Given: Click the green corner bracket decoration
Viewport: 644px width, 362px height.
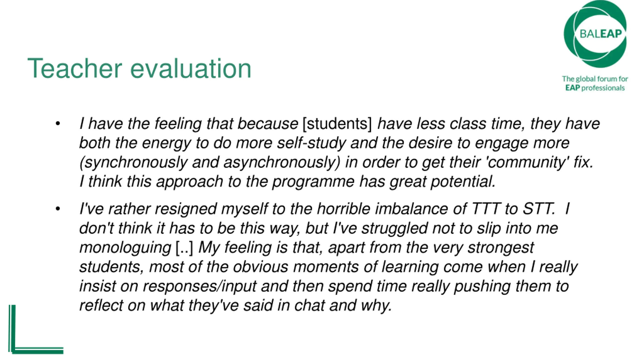Looking at the screenshot, I should [x=36, y=329].
